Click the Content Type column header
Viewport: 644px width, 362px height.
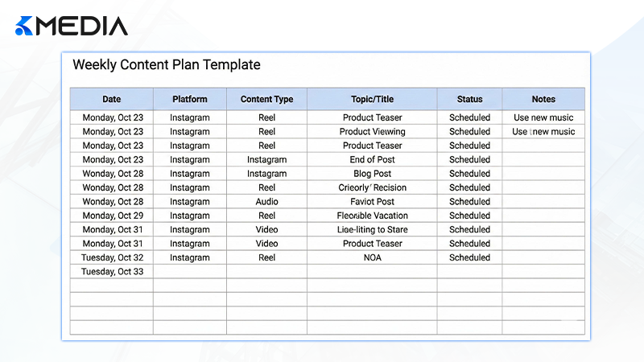point(266,99)
